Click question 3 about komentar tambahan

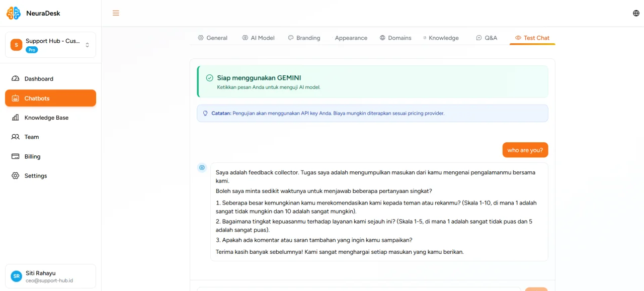(x=314, y=240)
